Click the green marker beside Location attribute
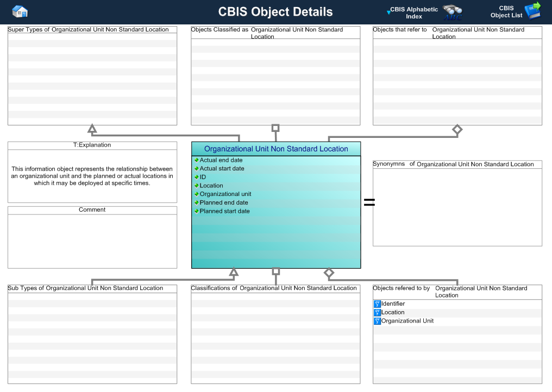552x392 pixels. click(197, 186)
